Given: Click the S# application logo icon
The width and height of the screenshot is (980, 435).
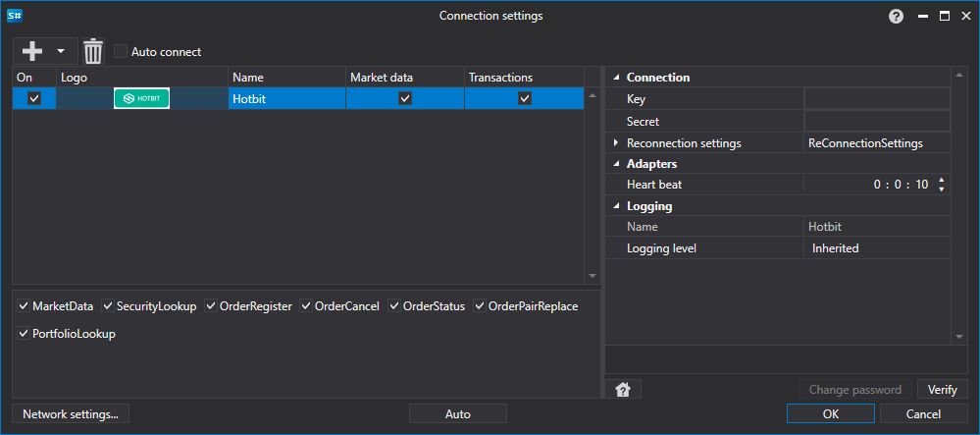Looking at the screenshot, I should [x=15, y=16].
